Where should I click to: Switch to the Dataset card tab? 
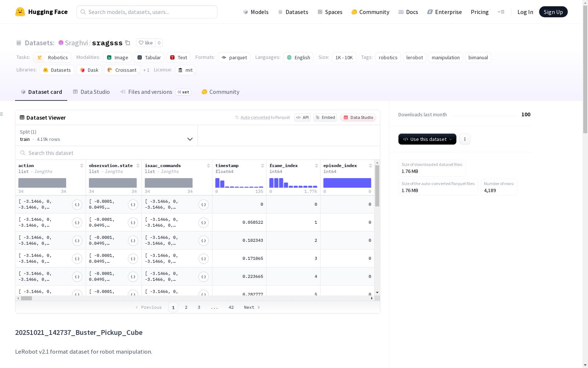[x=41, y=92]
